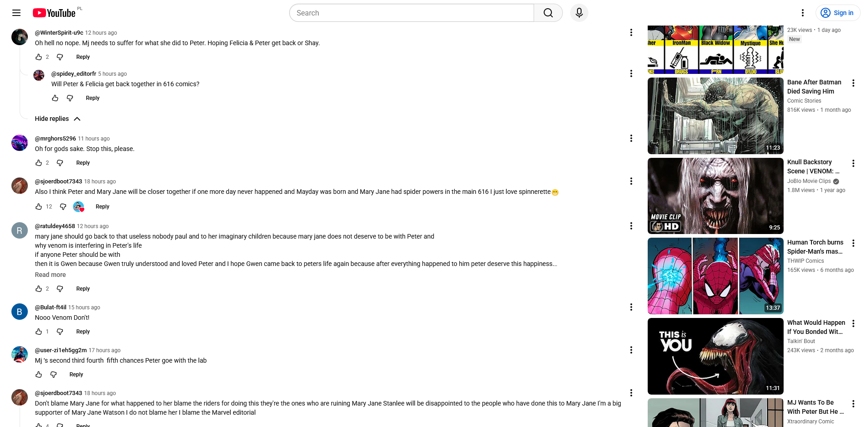Open action menu for @Bulat-ft4il comment

[631, 307]
